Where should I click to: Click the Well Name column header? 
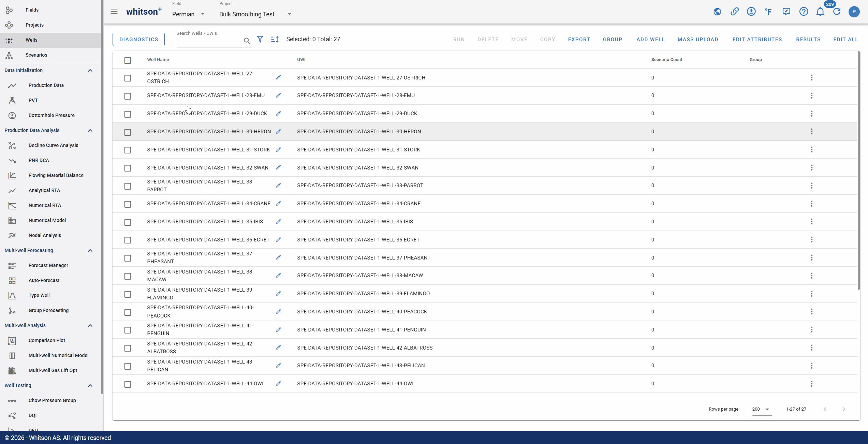pos(158,60)
